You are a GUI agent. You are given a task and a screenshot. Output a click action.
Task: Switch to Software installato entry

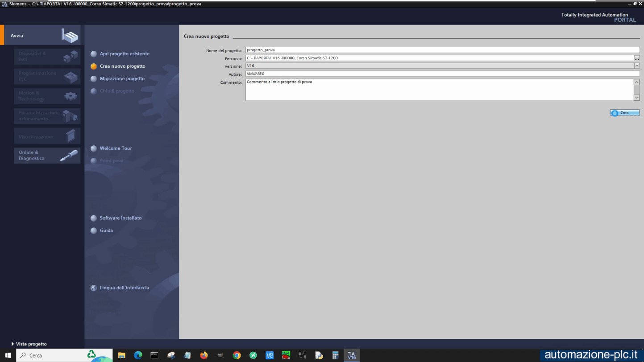click(x=120, y=218)
